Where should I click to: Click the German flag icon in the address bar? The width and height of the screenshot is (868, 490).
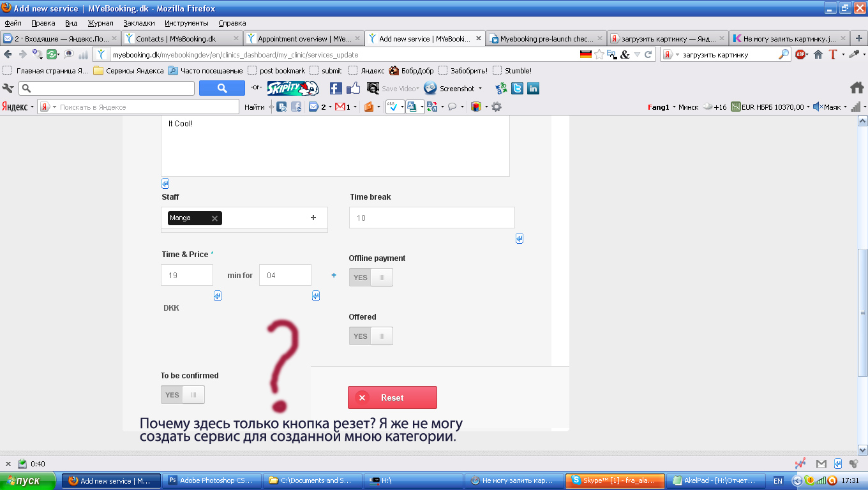(586, 55)
